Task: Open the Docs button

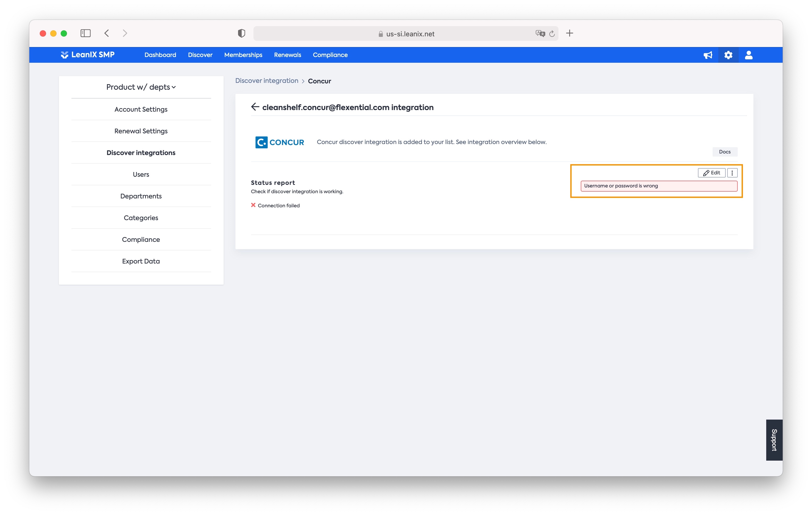Action: click(x=725, y=152)
